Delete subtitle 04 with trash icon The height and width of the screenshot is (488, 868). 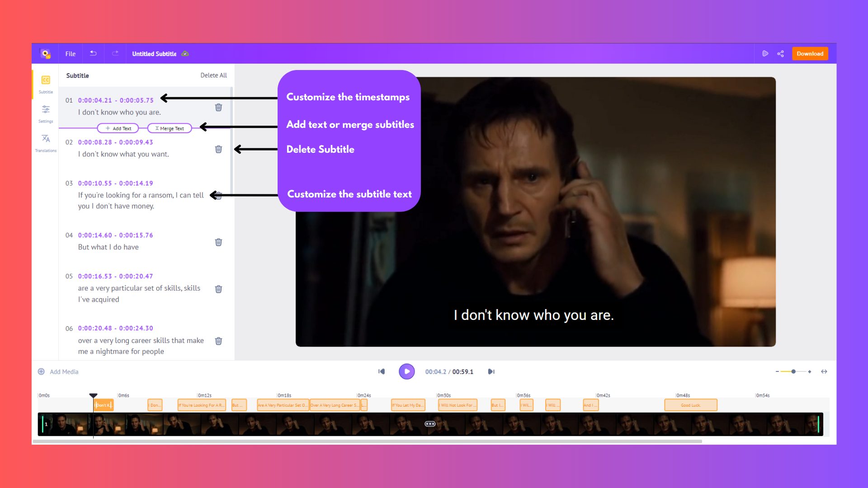(x=218, y=242)
